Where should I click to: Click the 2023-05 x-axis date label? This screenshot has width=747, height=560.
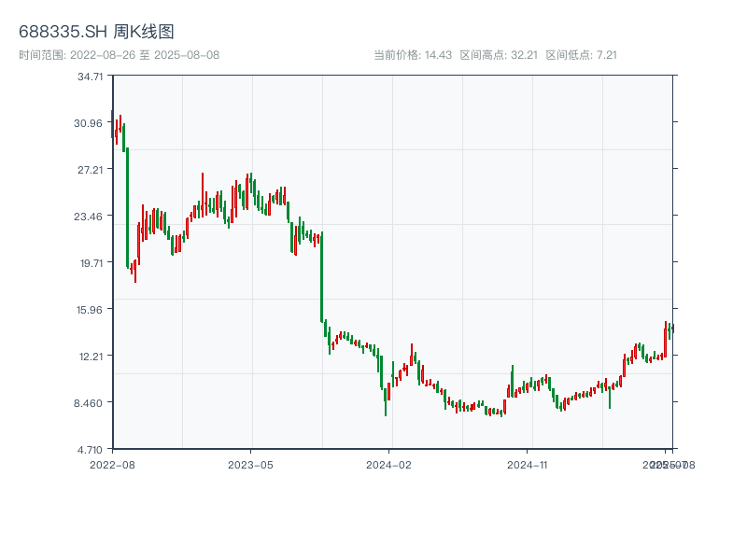pyautogui.click(x=250, y=464)
